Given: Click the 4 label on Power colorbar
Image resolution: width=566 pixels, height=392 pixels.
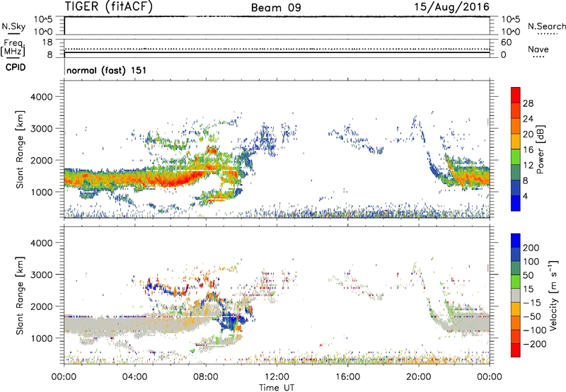Looking at the screenshot, I should [x=525, y=196].
